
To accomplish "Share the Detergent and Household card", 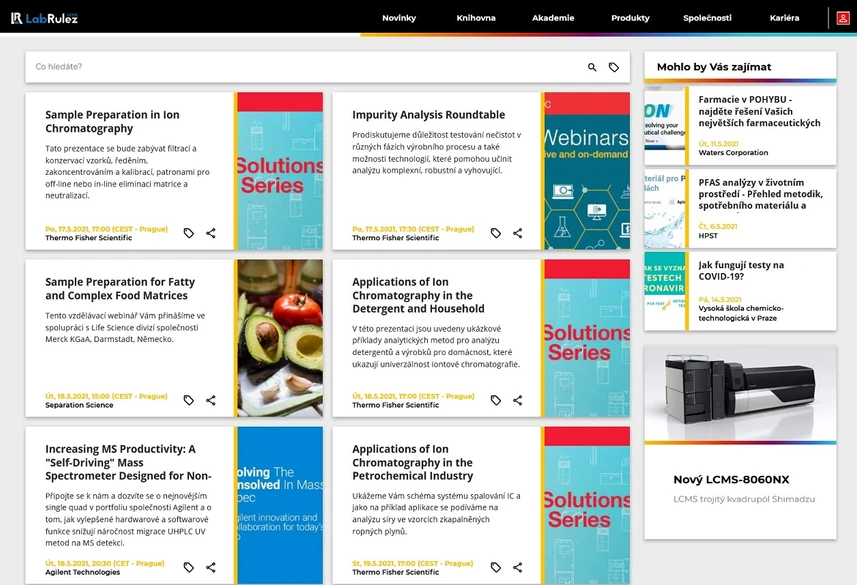I will point(518,400).
